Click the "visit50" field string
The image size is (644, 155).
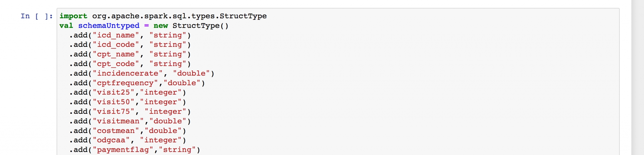point(114,102)
